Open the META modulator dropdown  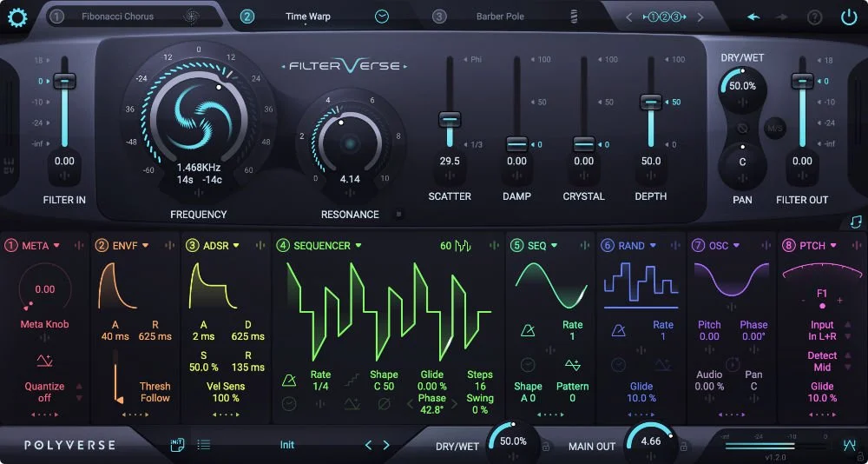[x=56, y=246]
